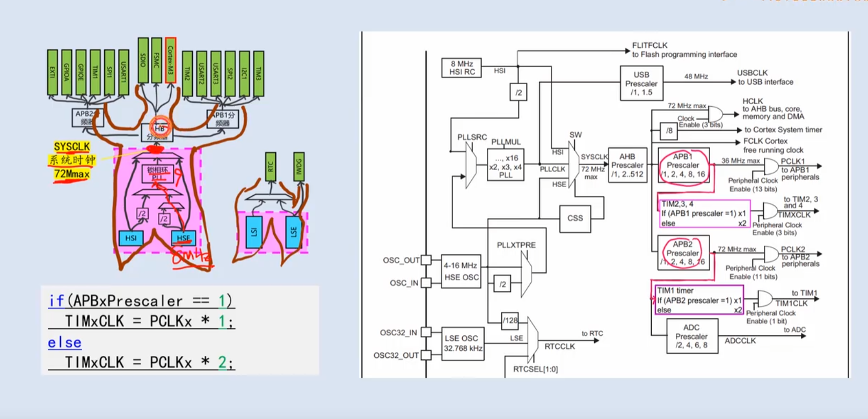Click the green USART1 peripheral box
Viewport: 868px width, 419px height.
[123, 72]
